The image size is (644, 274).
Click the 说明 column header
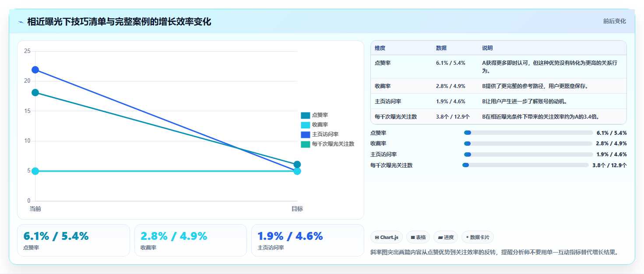488,48
